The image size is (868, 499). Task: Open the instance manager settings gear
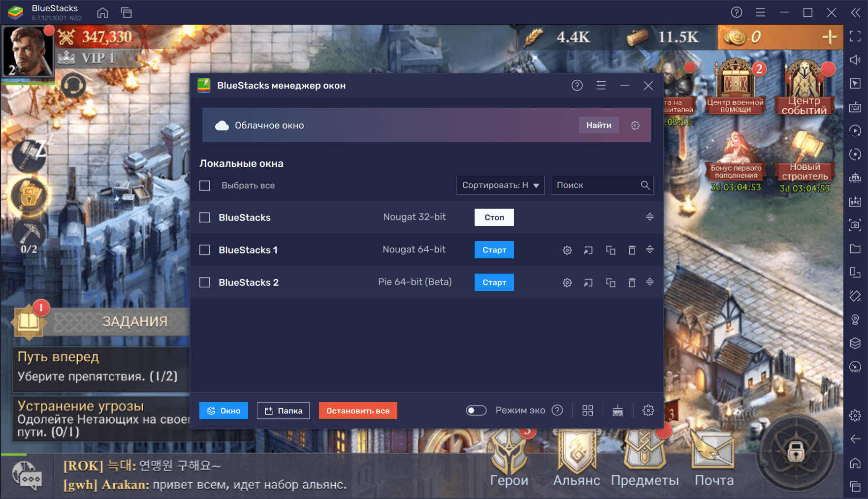click(648, 410)
